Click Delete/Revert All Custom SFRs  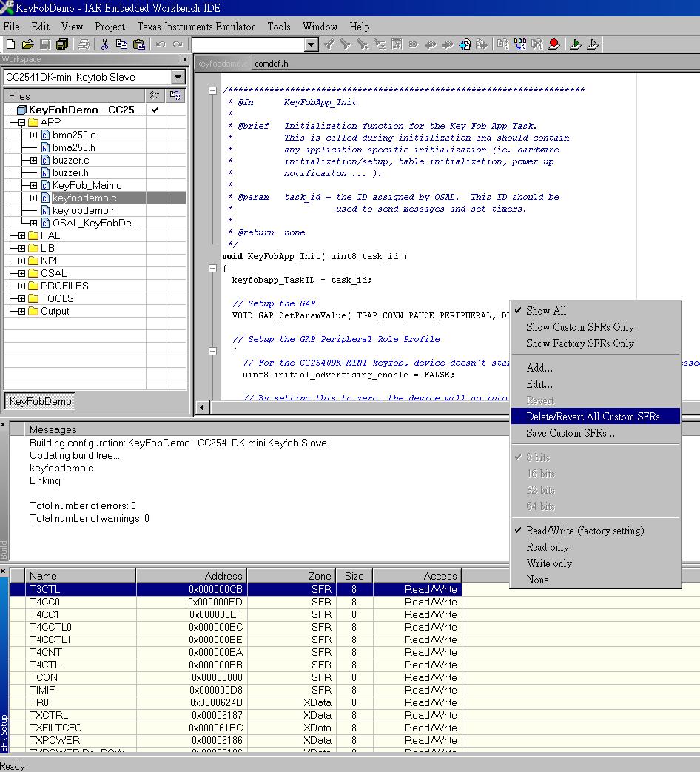pyautogui.click(x=593, y=417)
